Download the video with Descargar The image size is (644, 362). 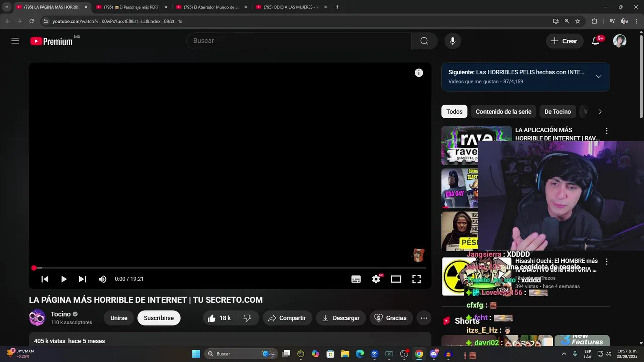[341, 318]
